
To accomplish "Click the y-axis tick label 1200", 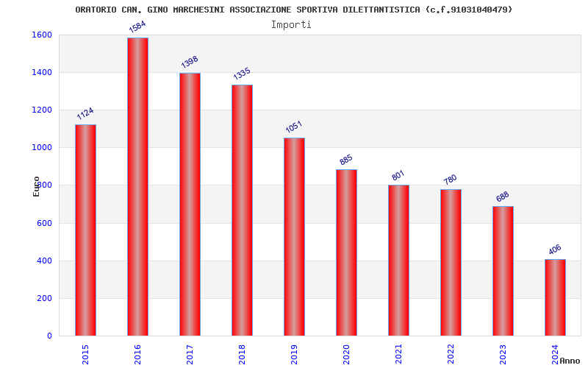I will coord(42,110).
